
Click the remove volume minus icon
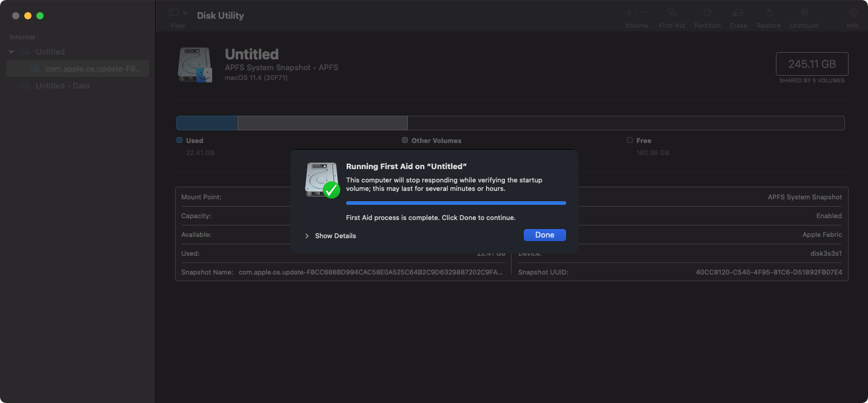coord(644,13)
